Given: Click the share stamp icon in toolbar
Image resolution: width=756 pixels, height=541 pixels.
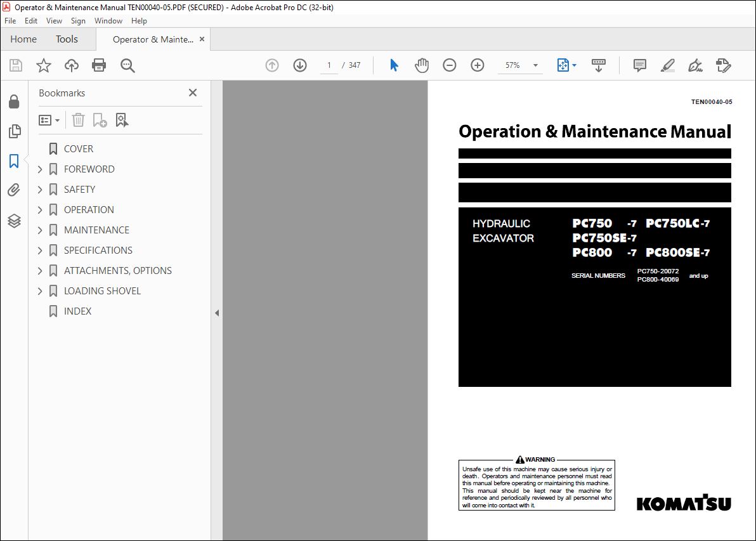Looking at the screenshot, I should (x=723, y=65).
